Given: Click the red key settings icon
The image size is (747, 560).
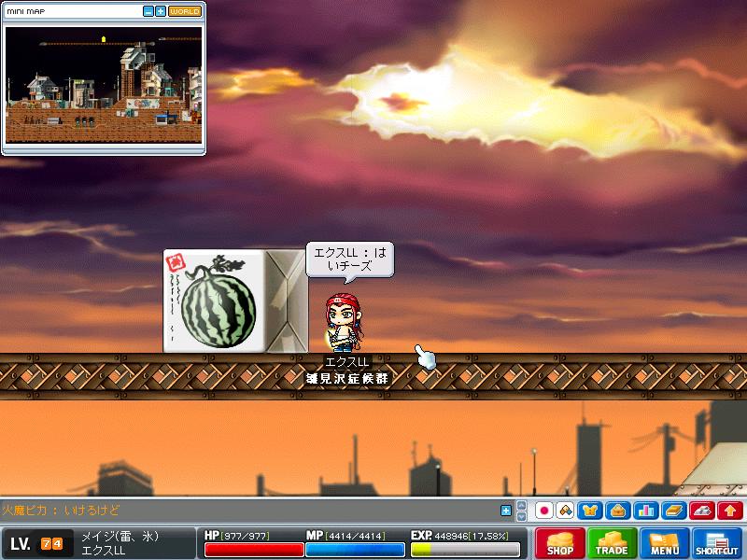Looking at the screenshot, I should (x=702, y=511).
